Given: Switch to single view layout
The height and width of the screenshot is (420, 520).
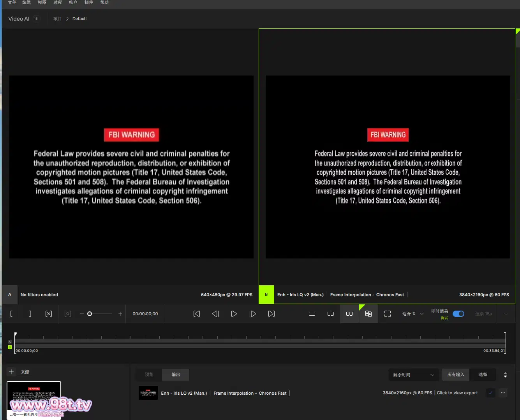Looking at the screenshot, I should [x=312, y=314].
